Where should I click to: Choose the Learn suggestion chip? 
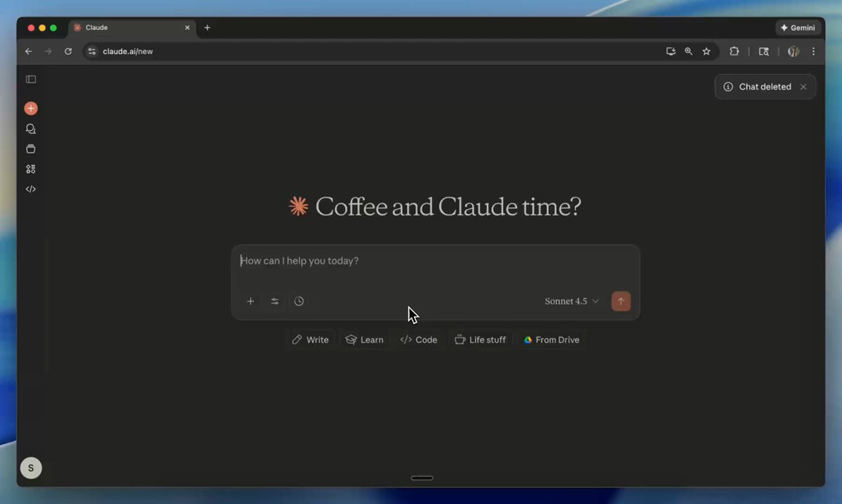pos(364,340)
